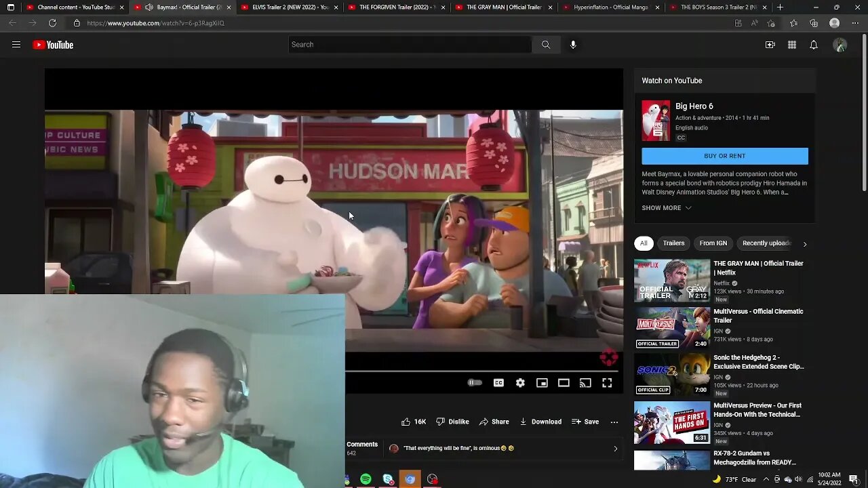Open browser Collections icon

coord(814,23)
